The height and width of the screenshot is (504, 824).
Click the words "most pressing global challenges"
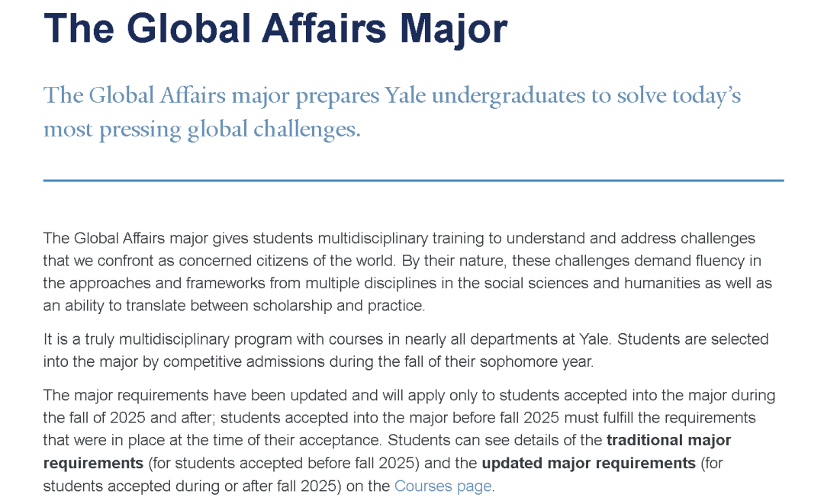click(201, 129)
